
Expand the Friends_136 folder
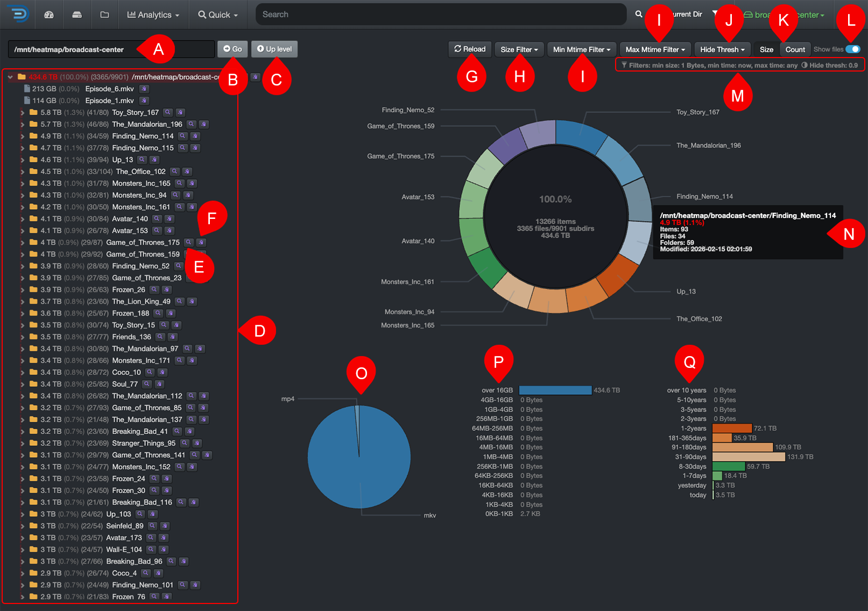point(22,337)
